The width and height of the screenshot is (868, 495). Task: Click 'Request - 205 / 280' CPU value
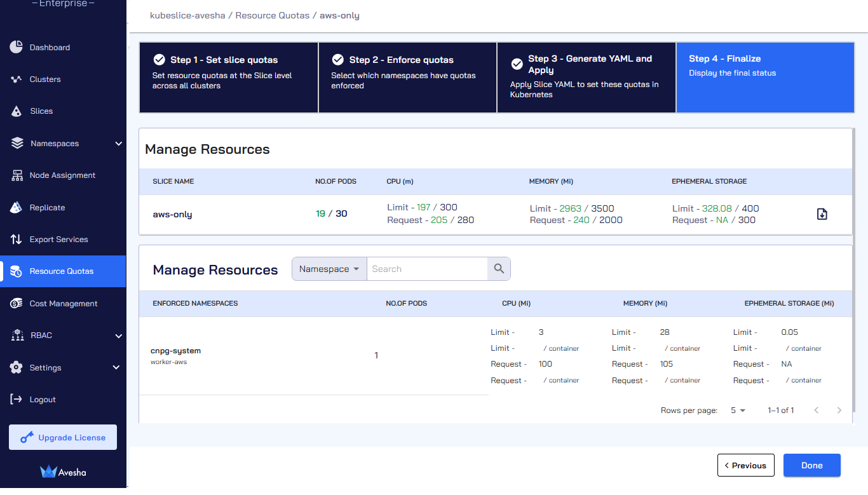430,220
